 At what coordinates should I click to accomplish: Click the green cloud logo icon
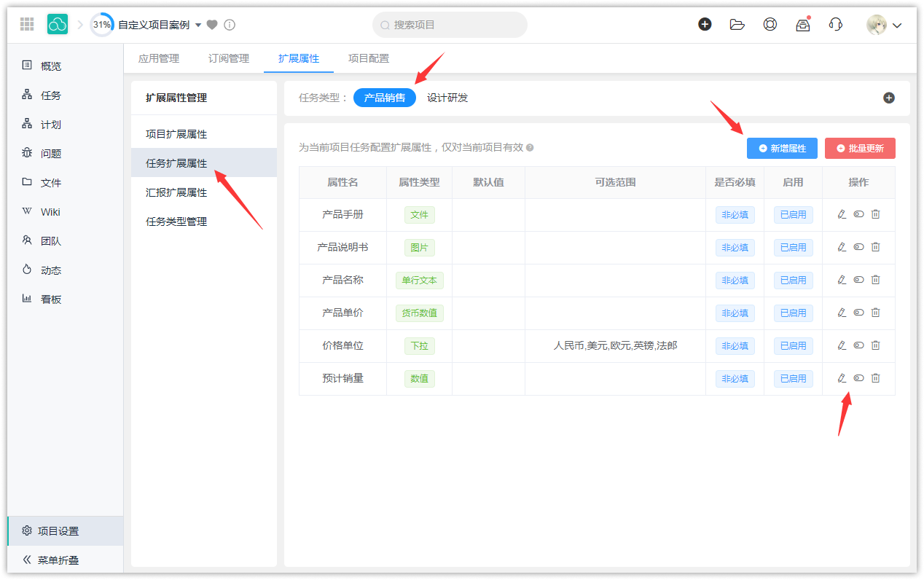[x=58, y=24]
